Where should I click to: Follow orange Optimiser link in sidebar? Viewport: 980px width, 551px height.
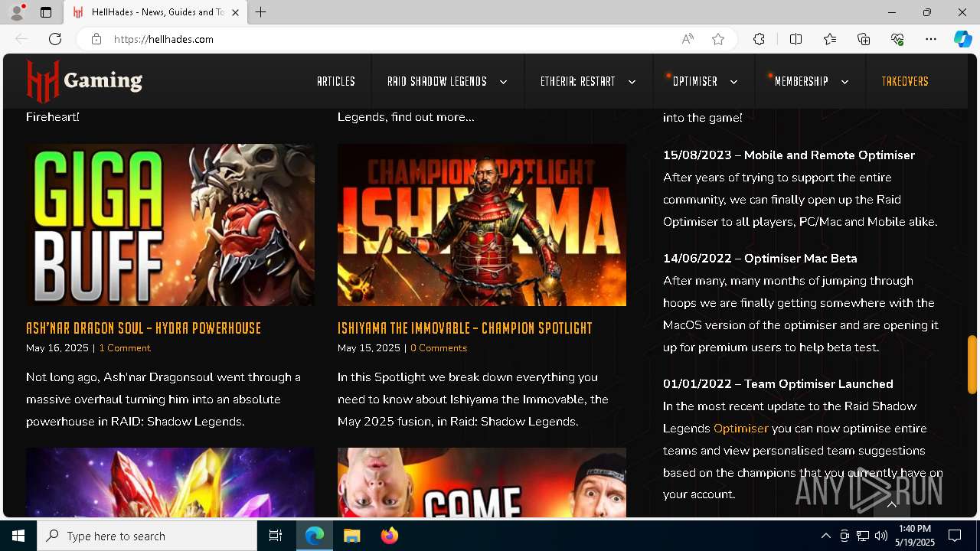[740, 429]
